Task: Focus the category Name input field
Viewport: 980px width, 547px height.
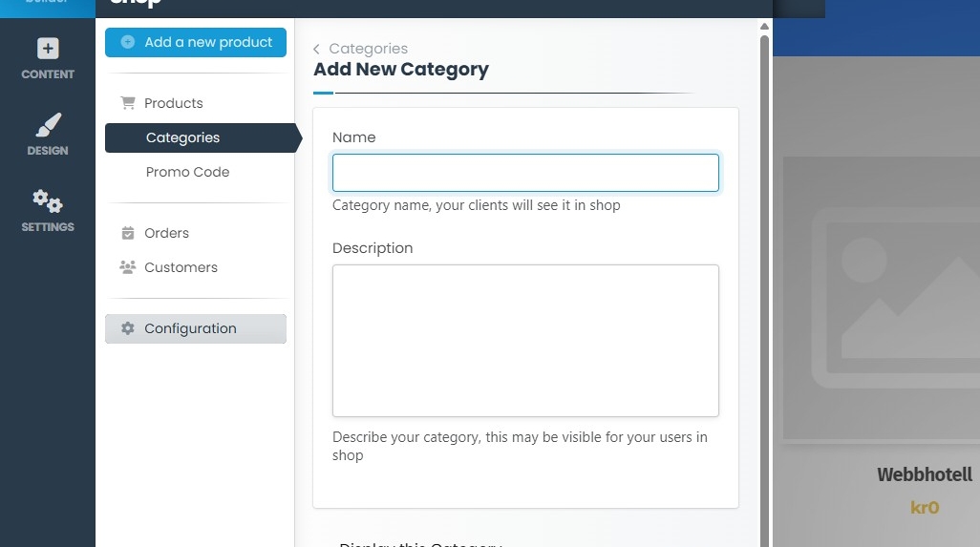Action: click(525, 173)
